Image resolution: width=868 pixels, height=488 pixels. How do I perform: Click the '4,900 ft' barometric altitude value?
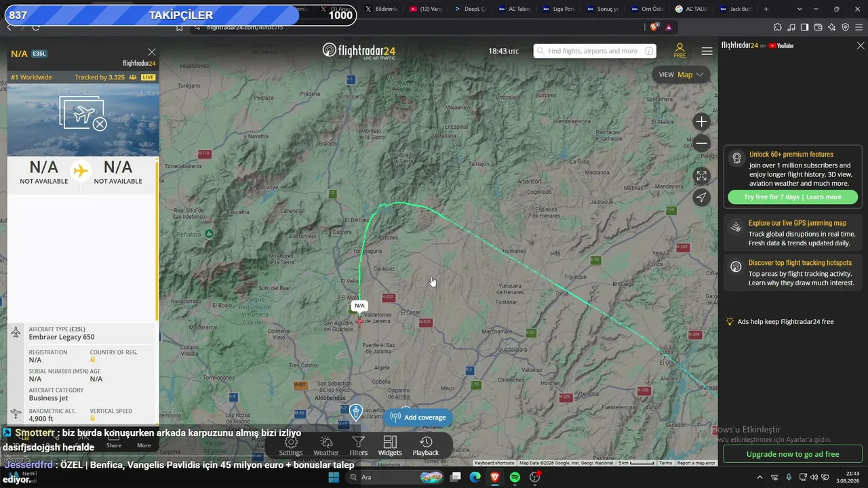click(x=41, y=419)
